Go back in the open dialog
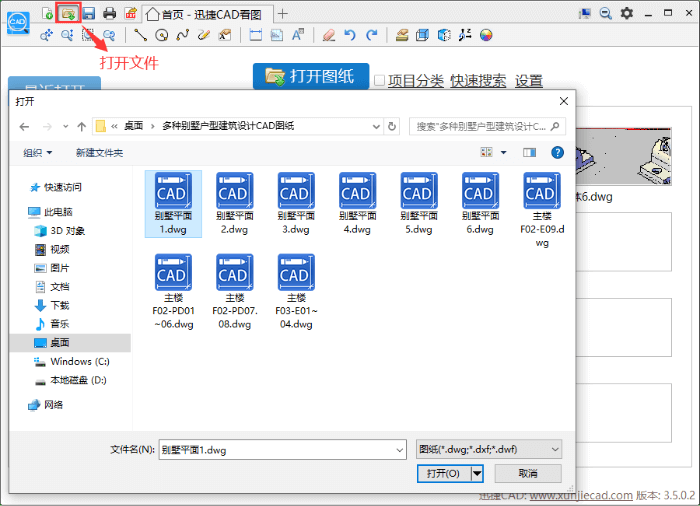The width and height of the screenshot is (700, 506). 25,127
